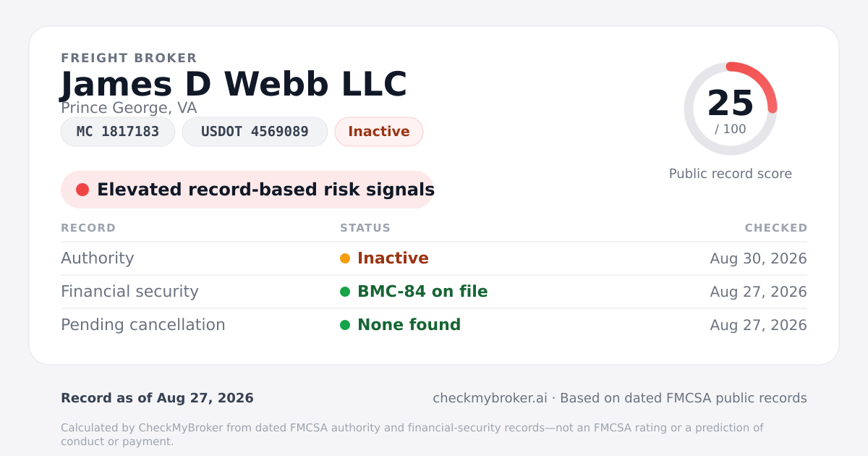Click the green Pending cancellation status dot
This screenshot has width=868, height=456.
point(345,325)
